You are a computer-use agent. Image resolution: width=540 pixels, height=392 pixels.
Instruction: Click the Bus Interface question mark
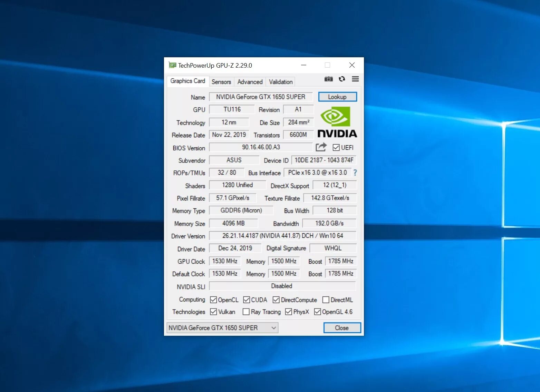click(355, 173)
